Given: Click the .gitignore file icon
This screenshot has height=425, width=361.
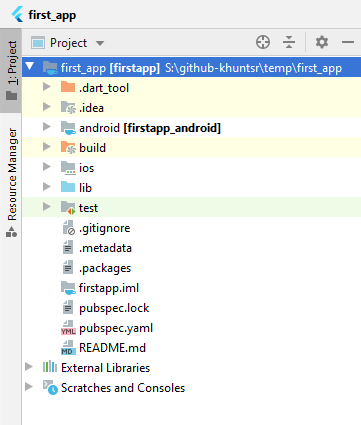Looking at the screenshot, I should pyautogui.click(x=69, y=228).
